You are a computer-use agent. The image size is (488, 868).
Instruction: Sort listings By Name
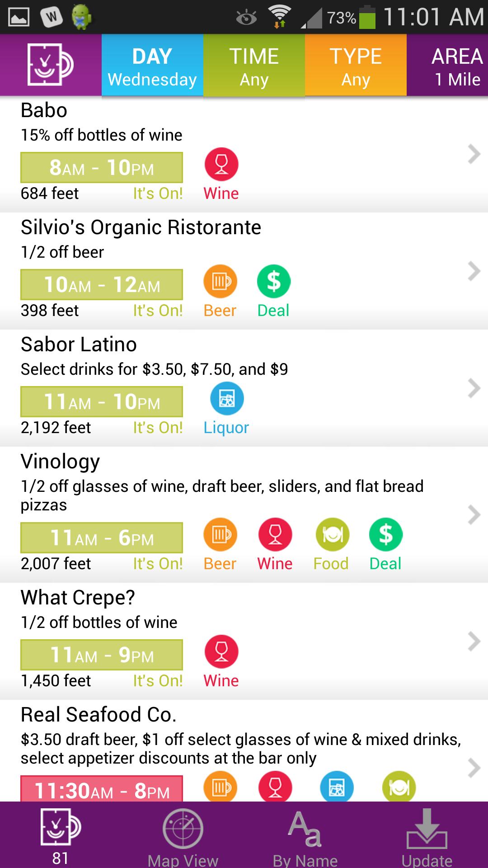point(305,836)
